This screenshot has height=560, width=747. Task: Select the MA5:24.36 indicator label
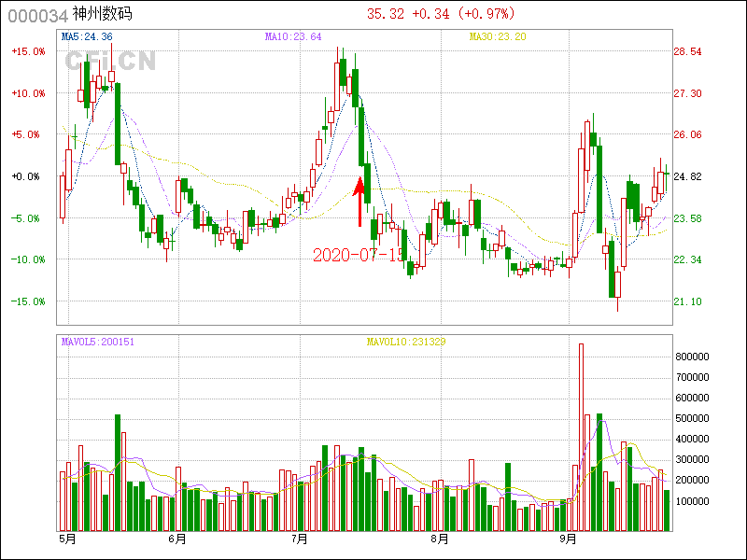coord(87,36)
